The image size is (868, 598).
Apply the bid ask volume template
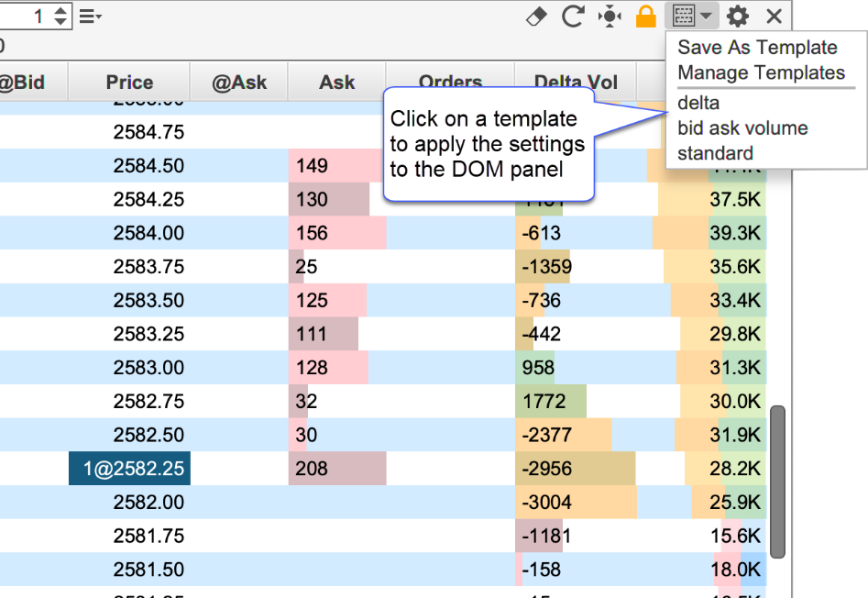pos(742,128)
